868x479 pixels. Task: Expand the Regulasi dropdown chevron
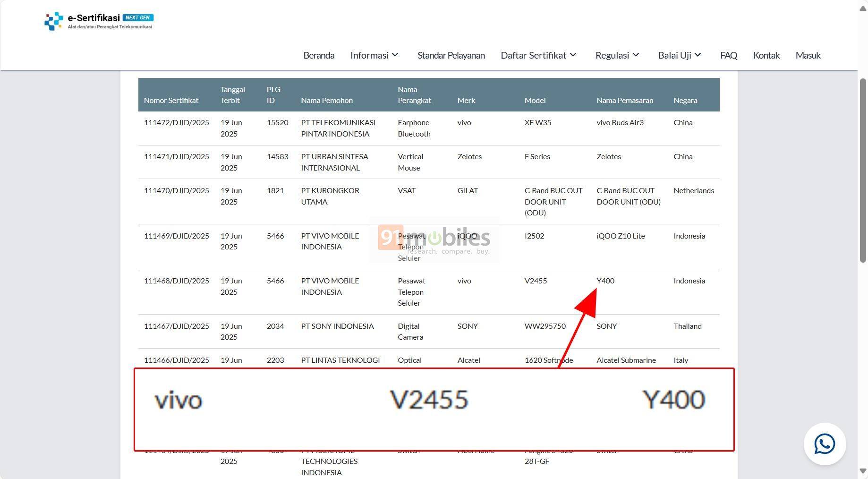pyautogui.click(x=636, y=55)
